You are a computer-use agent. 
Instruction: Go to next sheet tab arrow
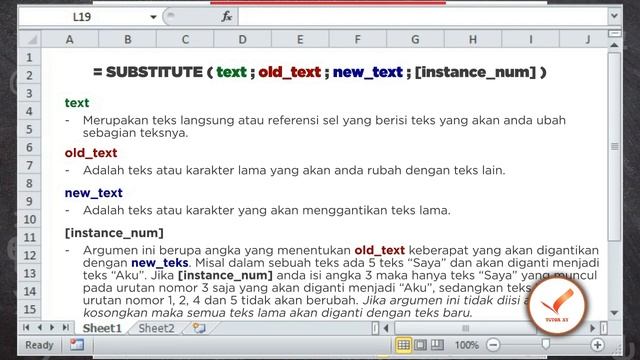pos(52,327)
